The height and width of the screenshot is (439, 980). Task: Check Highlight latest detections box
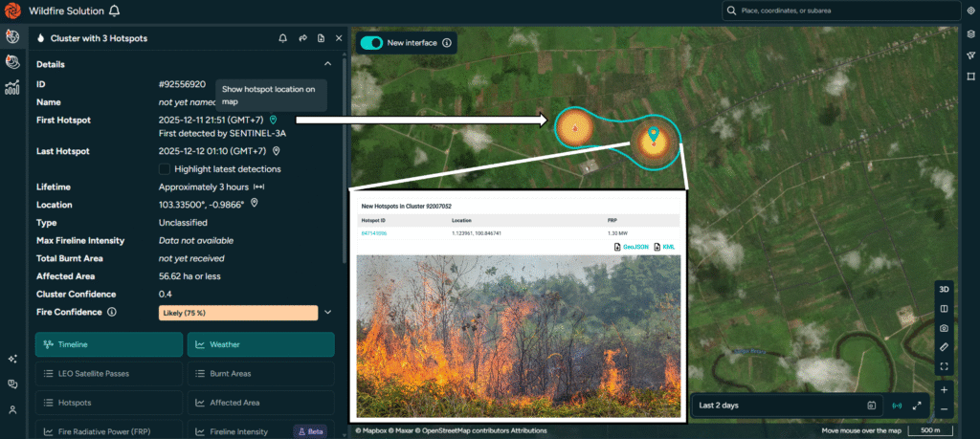[x=165, y=169]
